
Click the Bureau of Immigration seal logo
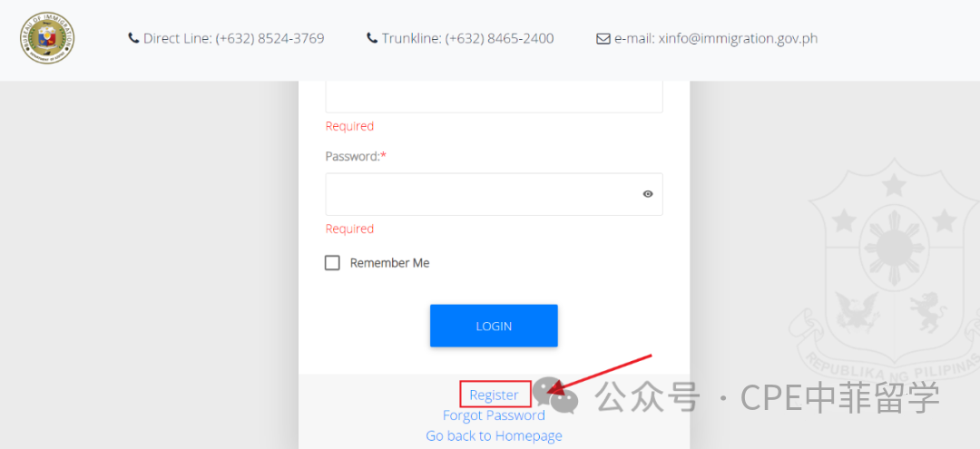47,38
